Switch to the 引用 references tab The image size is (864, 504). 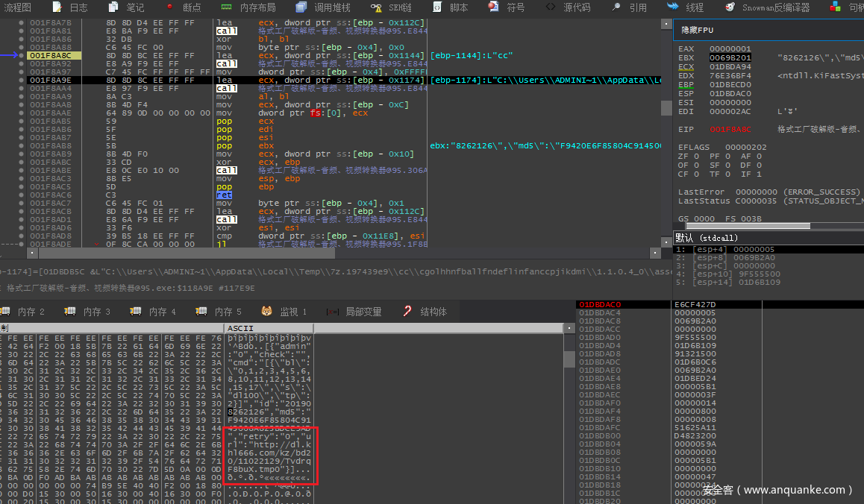point(630,7)
